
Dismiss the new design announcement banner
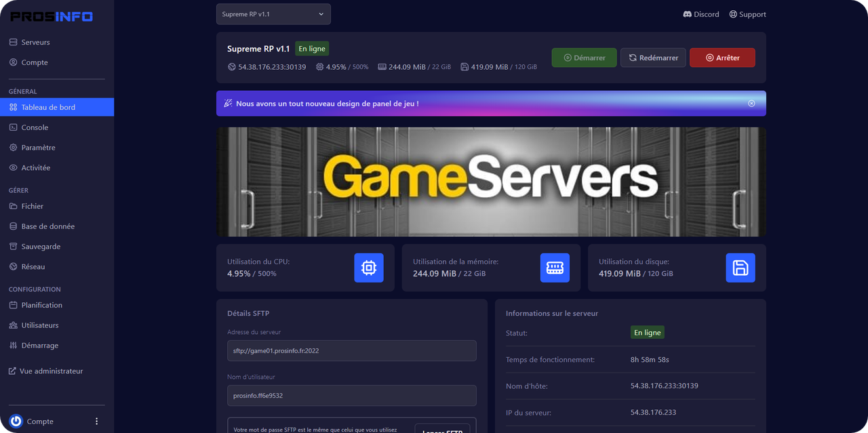pos(751,104)
